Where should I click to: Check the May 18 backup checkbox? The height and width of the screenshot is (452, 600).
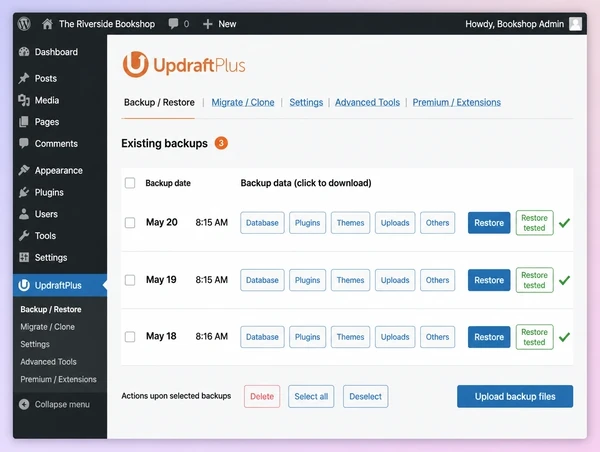coord(130,337)
